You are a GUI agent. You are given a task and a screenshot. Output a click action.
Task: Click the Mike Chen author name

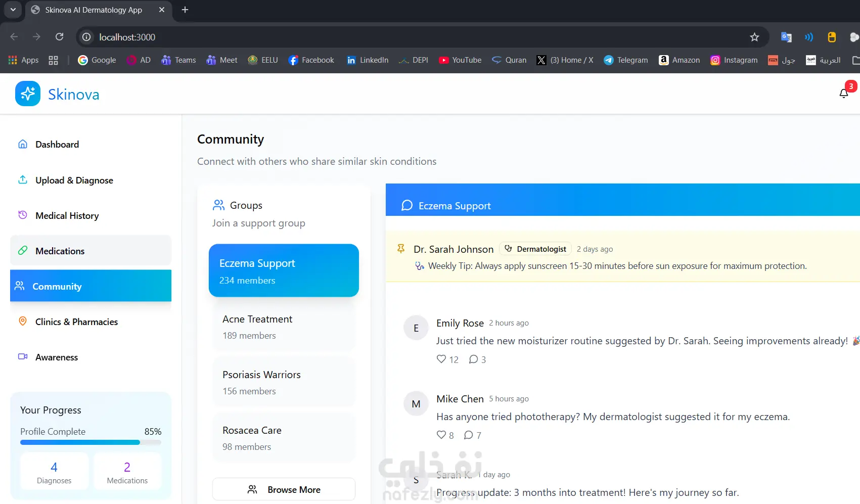click(x=460, y=399)
